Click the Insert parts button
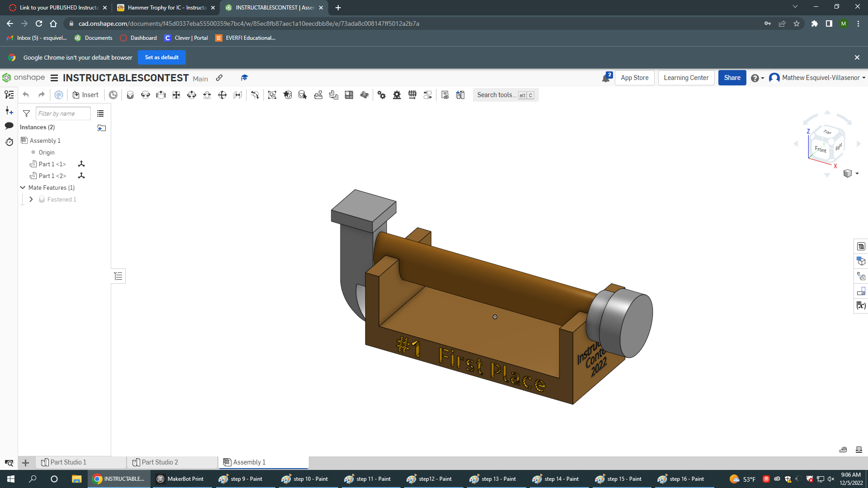Image resolution: width=868 pixels, height=488 pixels. coord(85,95)
